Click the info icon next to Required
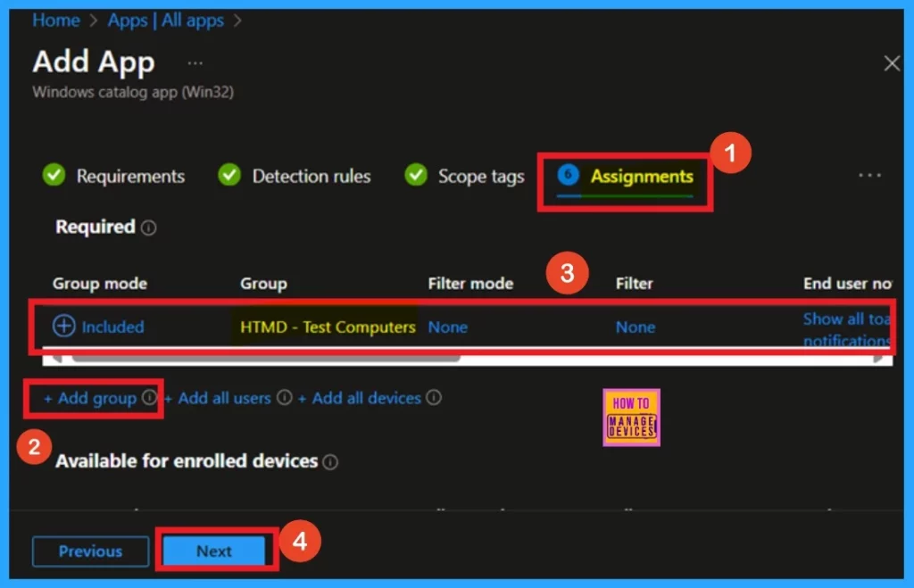The image size is (914, 588). (149, 228)
